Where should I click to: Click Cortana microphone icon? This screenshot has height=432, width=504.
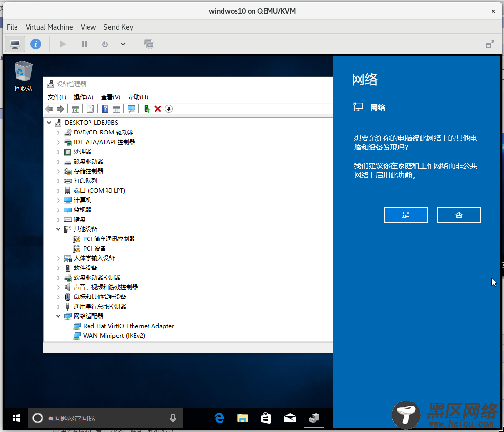pyautogui.click(x=173, y=418)
